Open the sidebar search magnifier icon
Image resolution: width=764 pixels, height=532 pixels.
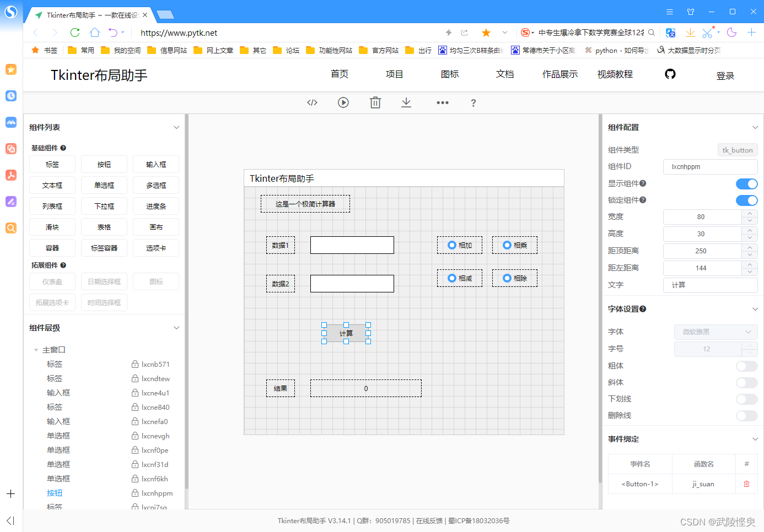11,228
